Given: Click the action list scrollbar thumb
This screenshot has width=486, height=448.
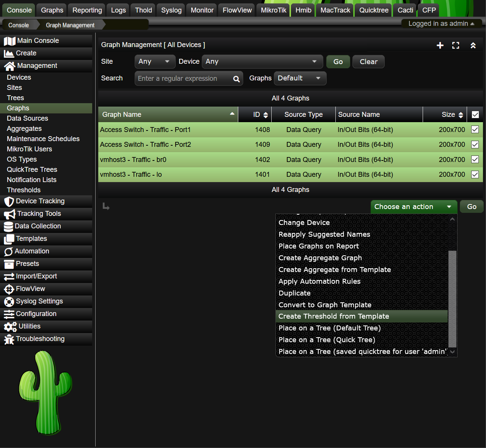Looking at the screenshot, I should click(x=452, y=299).
